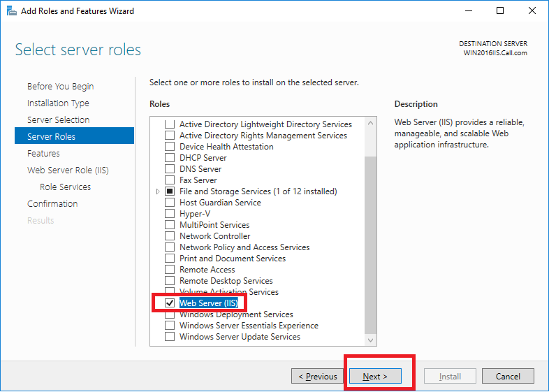
Task: Proceed with the Next button
Action: point(375,376)
